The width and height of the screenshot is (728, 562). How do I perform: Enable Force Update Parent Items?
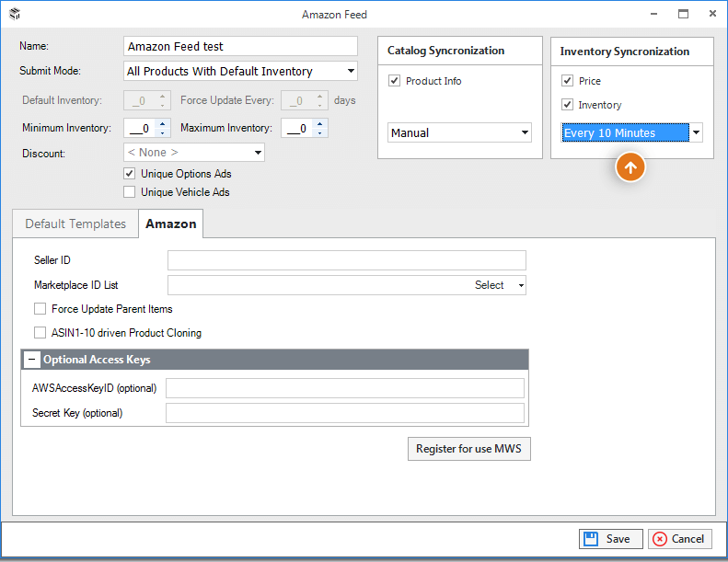pos(40,309)
